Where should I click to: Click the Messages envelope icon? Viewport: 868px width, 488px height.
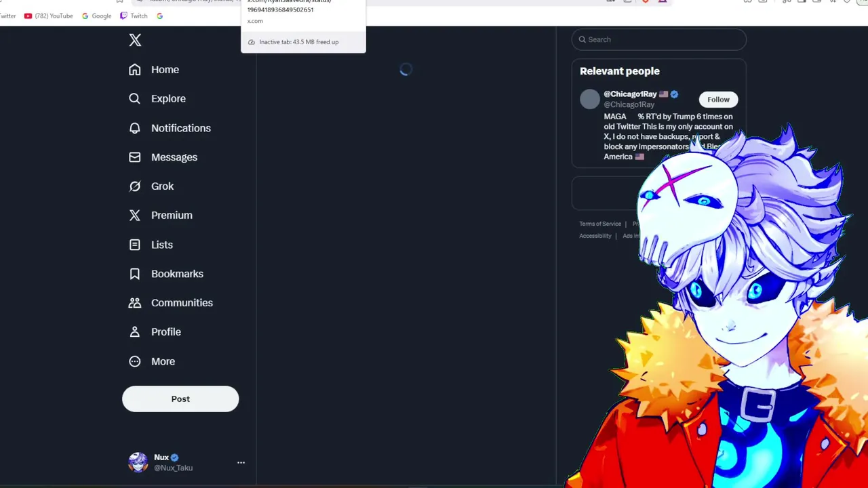(135, 157)
